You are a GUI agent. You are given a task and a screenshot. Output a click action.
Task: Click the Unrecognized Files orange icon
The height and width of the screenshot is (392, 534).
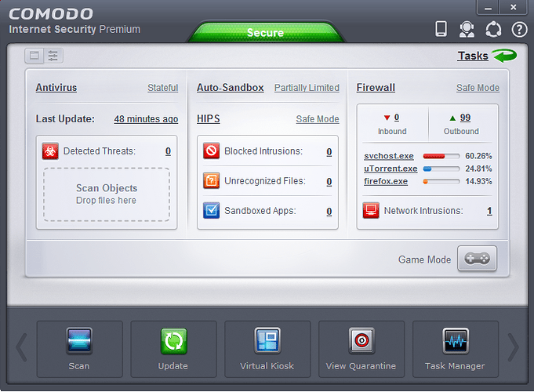(212, 180)
